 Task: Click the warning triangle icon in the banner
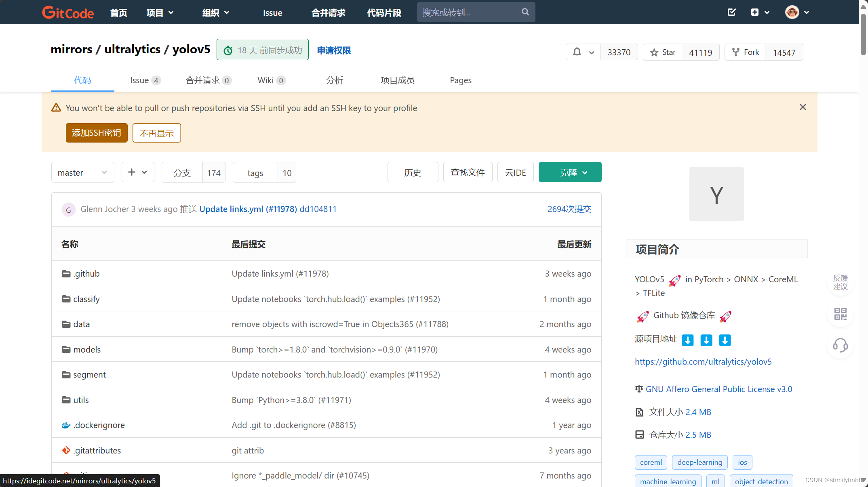point(56,108)
